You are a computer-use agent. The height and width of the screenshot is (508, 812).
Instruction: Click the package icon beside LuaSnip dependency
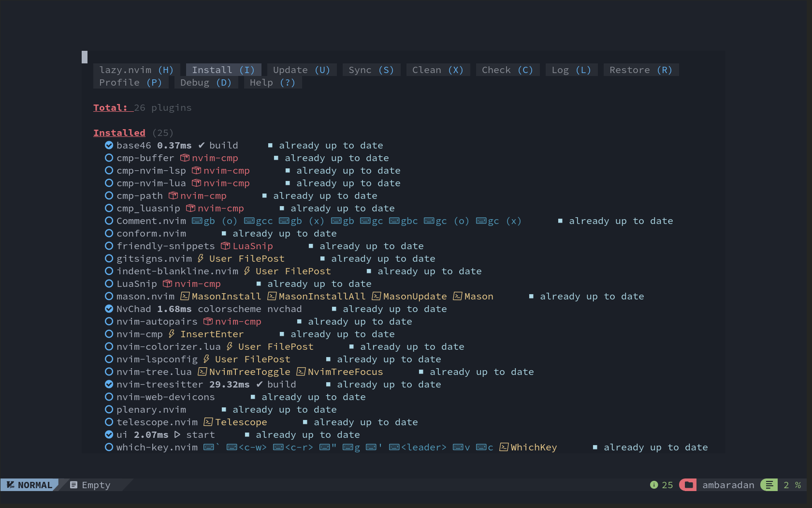225,246
